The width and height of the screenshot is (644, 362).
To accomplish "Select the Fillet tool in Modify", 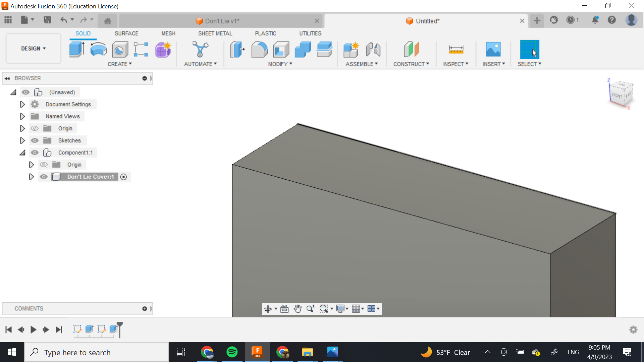I will coord(259,50).
